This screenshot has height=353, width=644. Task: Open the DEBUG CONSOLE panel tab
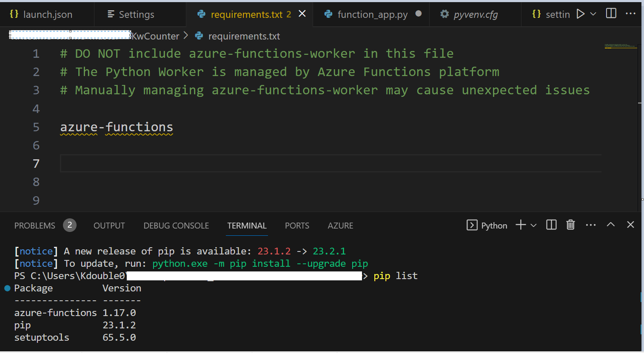coord(176,226)
